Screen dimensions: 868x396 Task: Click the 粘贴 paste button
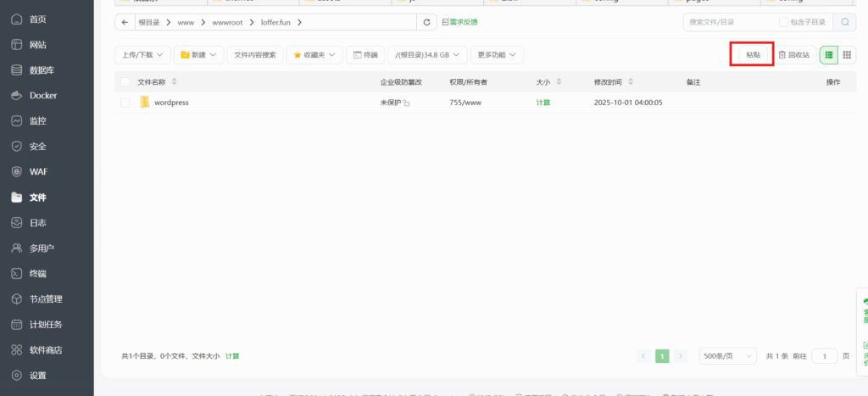(x=753, y=55)
